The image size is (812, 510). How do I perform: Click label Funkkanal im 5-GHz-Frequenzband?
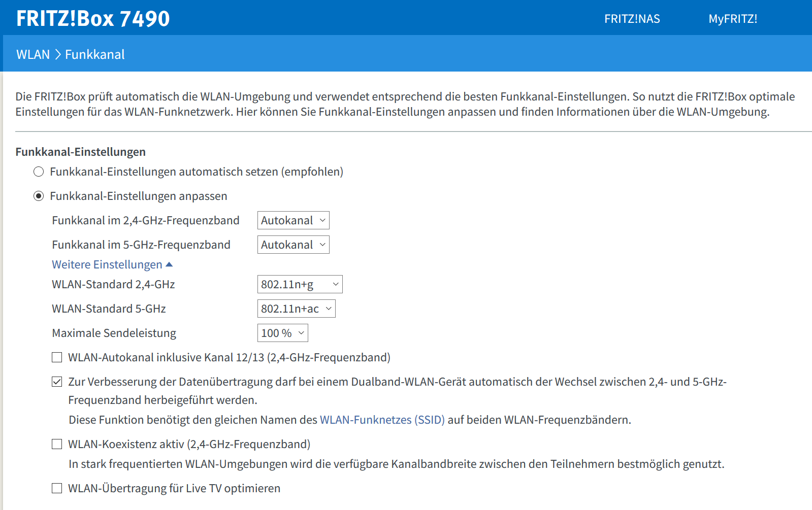pyautogui.click(x=141, y=245)
